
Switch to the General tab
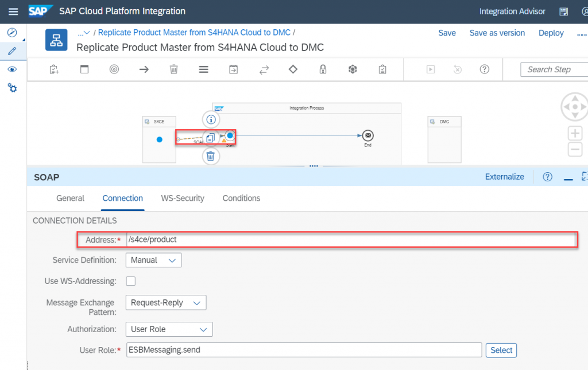click(70, 198)
